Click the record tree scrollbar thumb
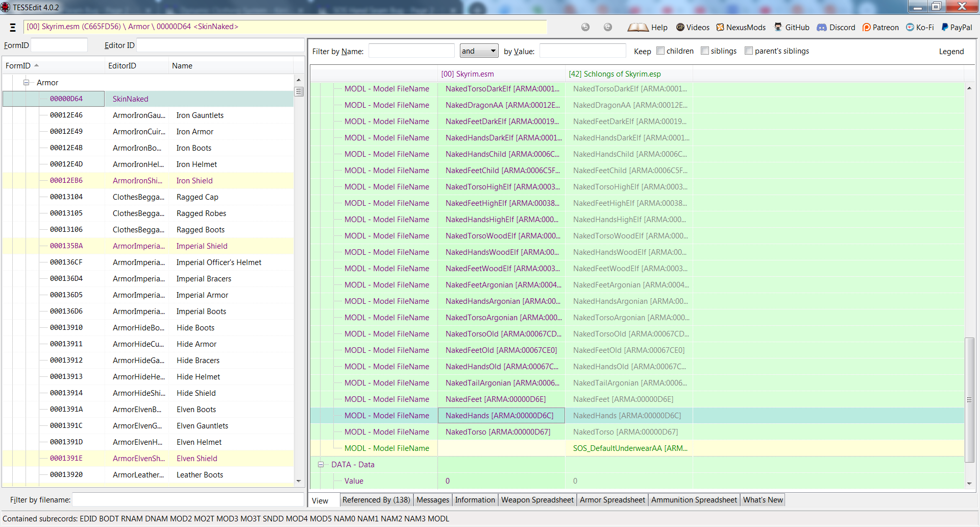 pos(299,92)
